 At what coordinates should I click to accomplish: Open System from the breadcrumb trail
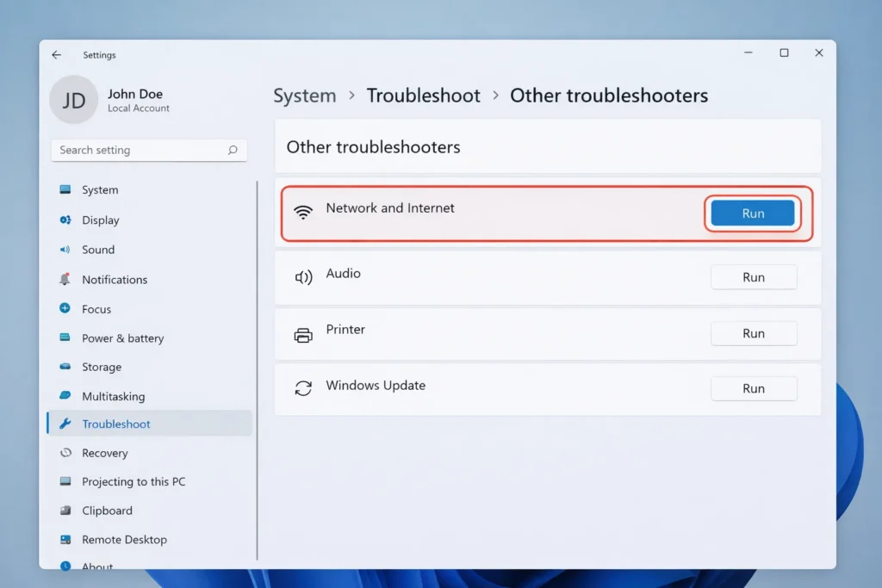click(x=304, y=96)
